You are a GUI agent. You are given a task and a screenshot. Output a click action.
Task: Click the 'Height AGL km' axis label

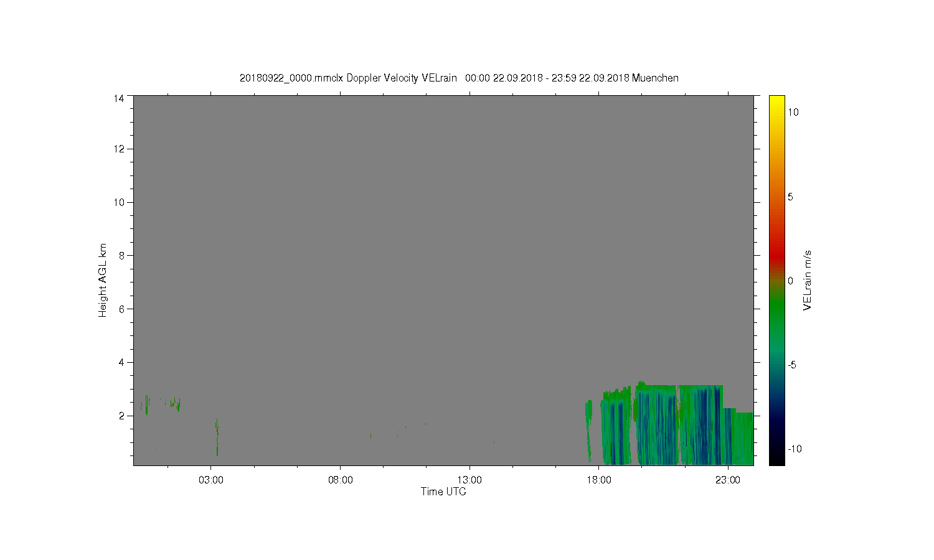tap(103, 280)
